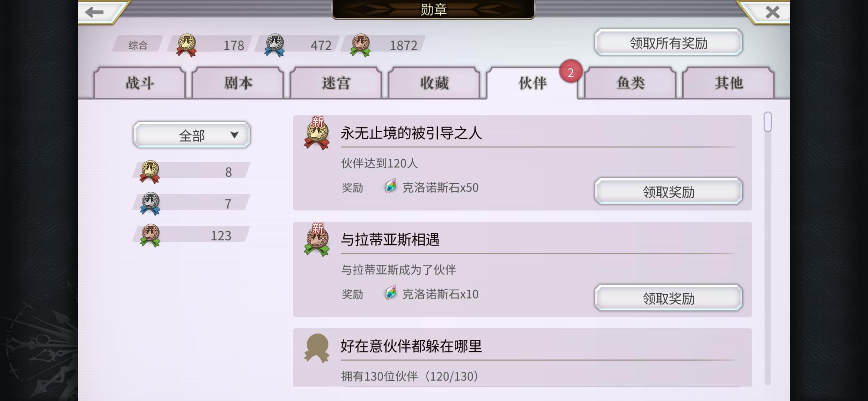Click the locked medal silhouette on 好在意伙伴都躲在哪里

pos(316,348)
